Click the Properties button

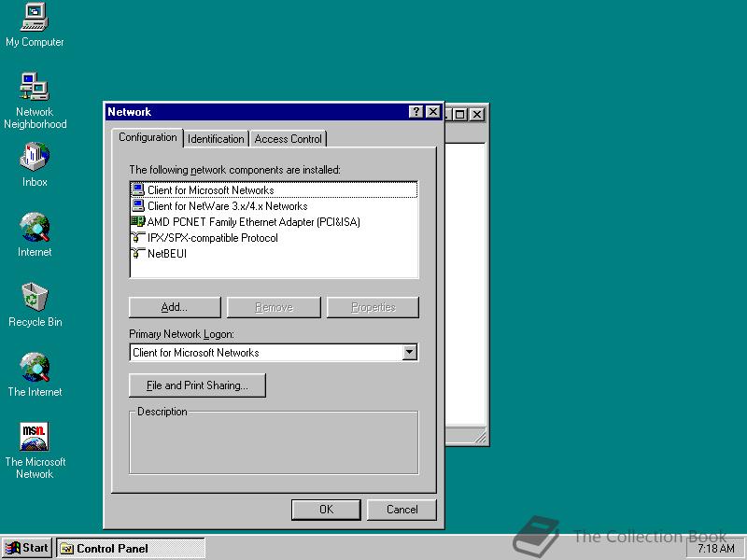(x=373, y=307)
